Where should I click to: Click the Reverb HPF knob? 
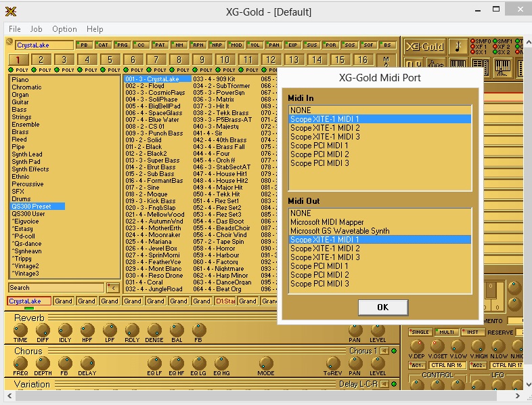(87, 330)
